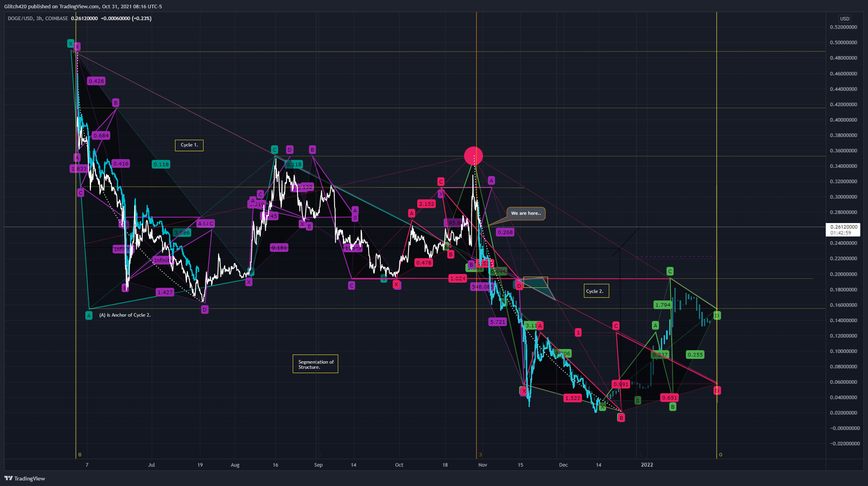Image resolution: width=868 pixels, height=486 pixels.
Task: Open the USD currency selector
Action: [x=844, y=19]
